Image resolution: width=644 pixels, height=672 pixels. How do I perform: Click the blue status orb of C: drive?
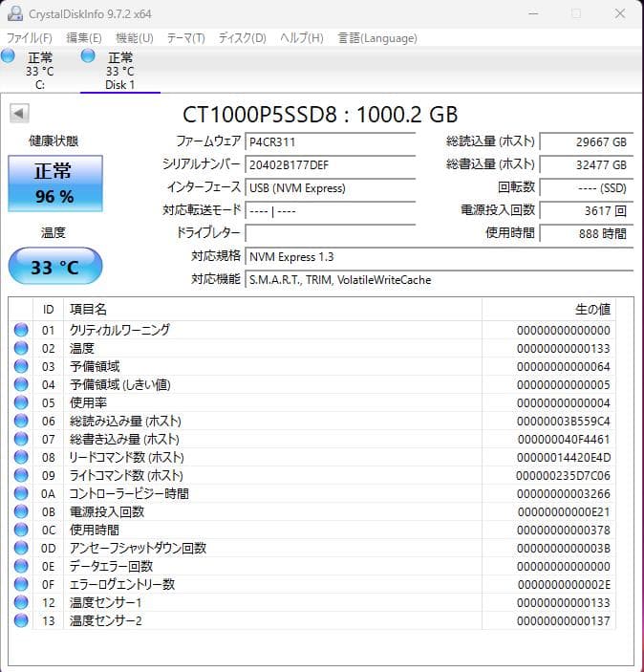point(8,56)
